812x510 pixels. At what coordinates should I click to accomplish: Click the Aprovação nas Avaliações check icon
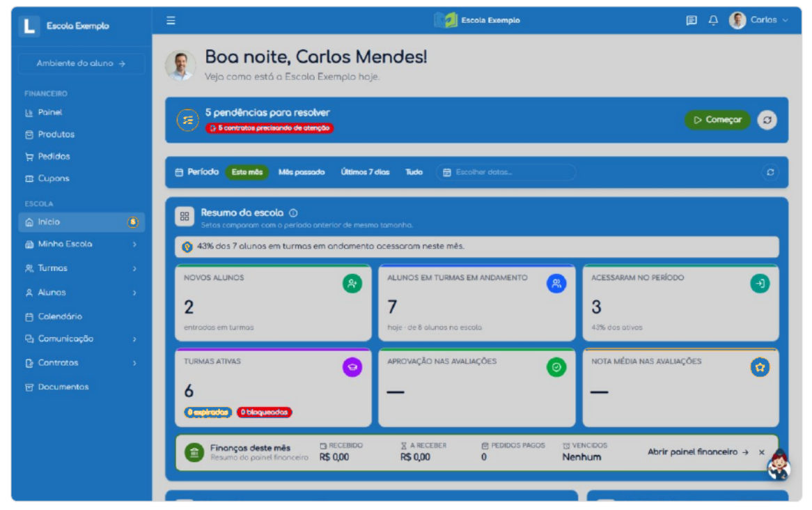tap(556, 367)
